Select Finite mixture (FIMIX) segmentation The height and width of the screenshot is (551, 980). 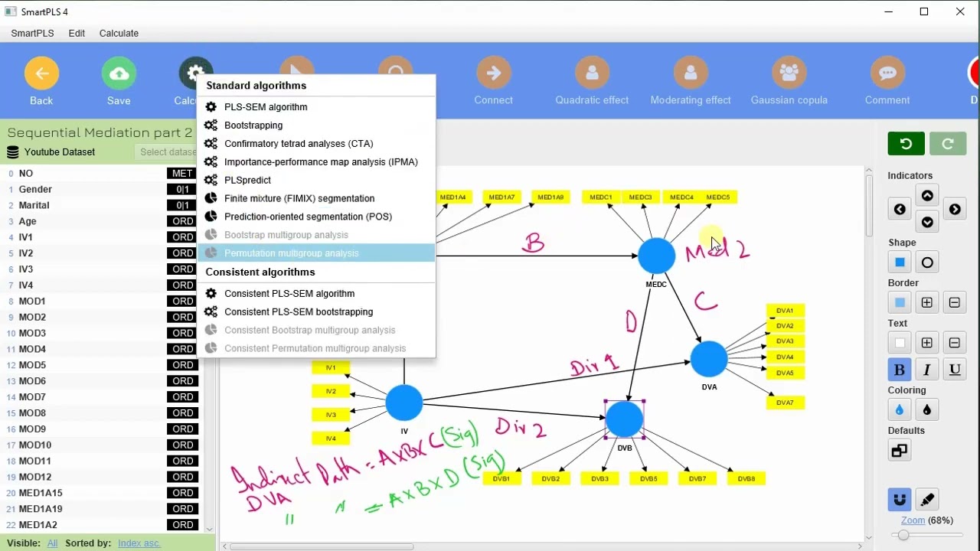point(316,198)
